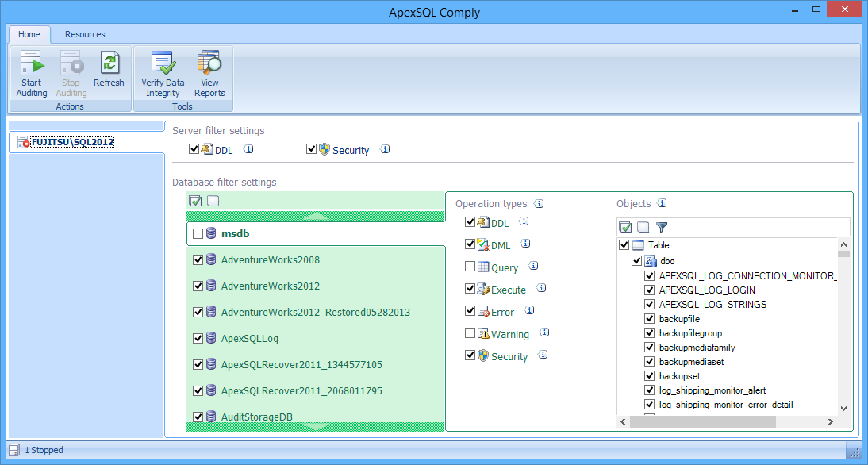Switch to the Home ribbon tab
This screenshot has width=868, height=465.
(29, 34)
